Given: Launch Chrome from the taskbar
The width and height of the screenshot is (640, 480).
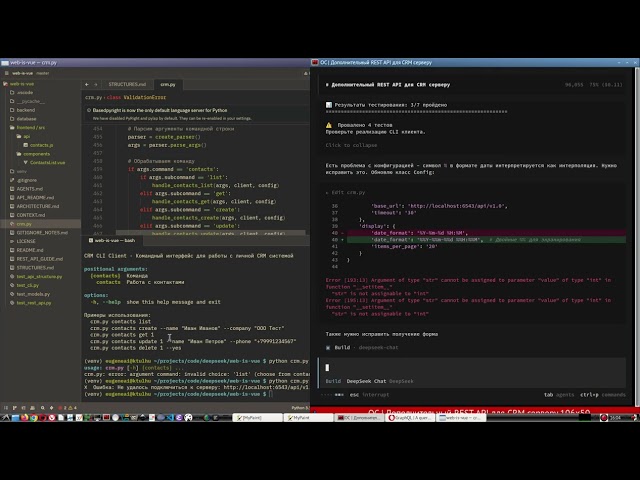Looking at the screenshot, I should pyautogui.click(x=33, y=418).
